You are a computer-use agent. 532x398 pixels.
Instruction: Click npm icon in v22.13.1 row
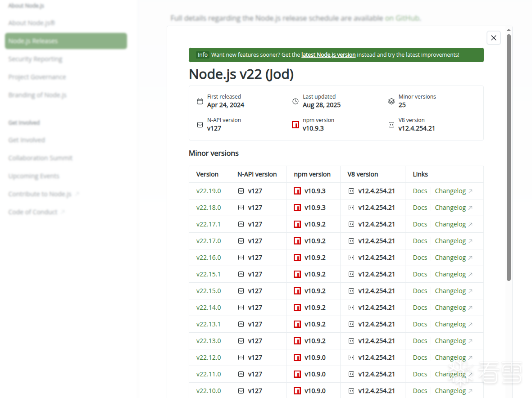pos(297,324)
